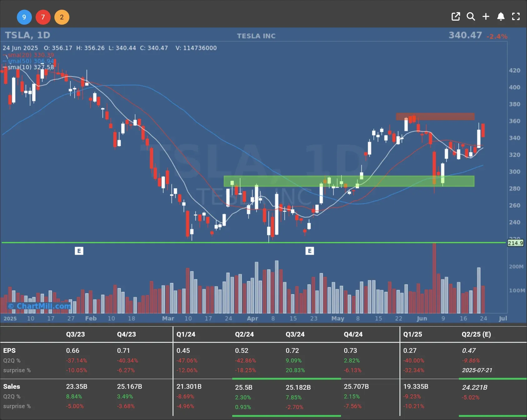527x420 pixels.
Task: Click Q4/23 sales value 25.167B
Action: click(129, 387)
